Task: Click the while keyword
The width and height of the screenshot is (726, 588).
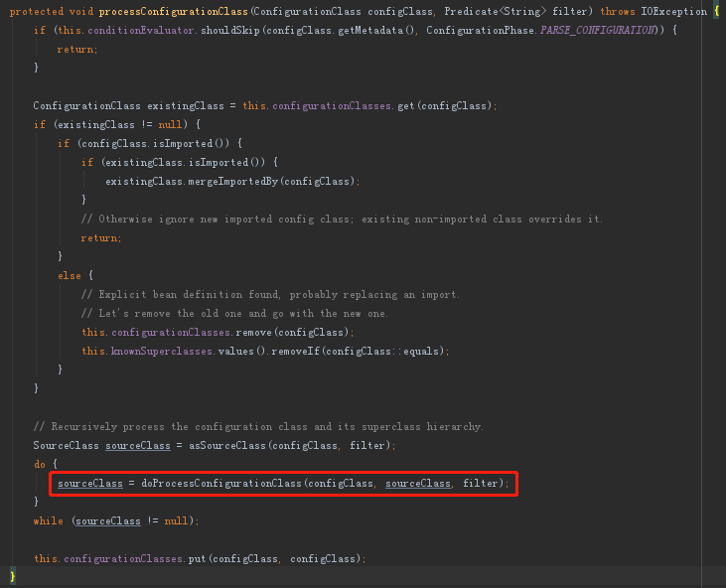Action: click(x=48, y=520)
